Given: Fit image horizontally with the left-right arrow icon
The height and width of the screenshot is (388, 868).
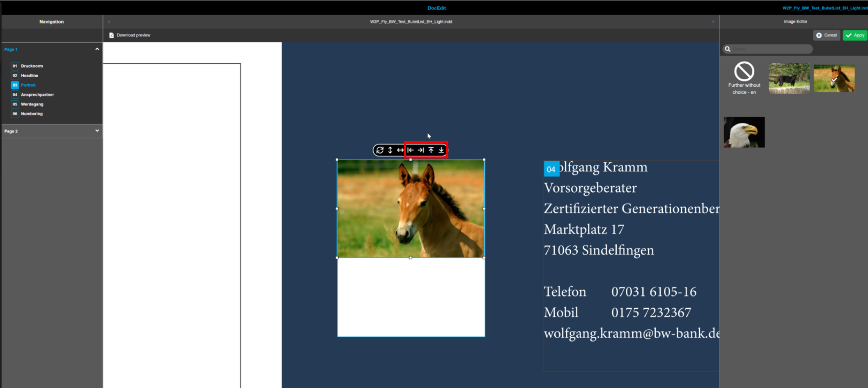Looking at the screenshot, I should click(x=400, y=150).
